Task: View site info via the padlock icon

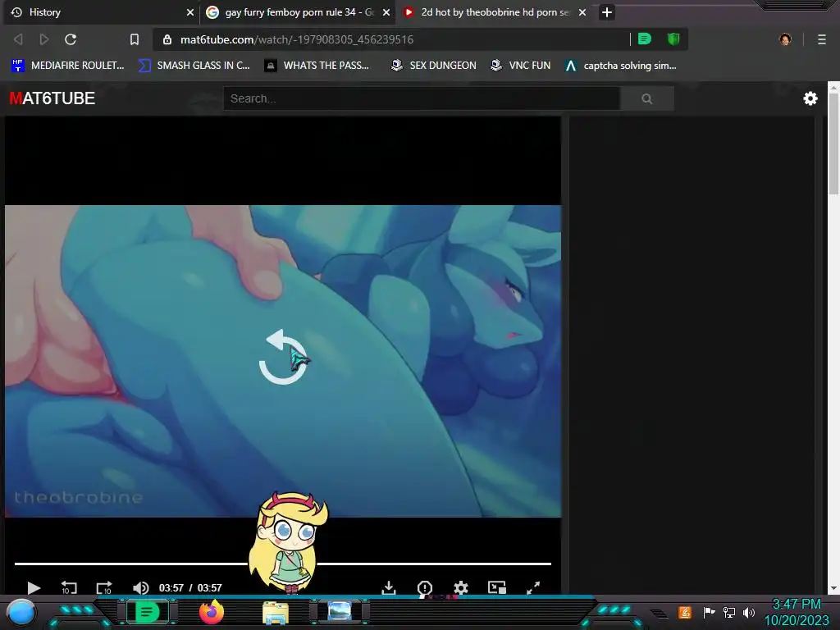Action: click(x=167, y=39)
